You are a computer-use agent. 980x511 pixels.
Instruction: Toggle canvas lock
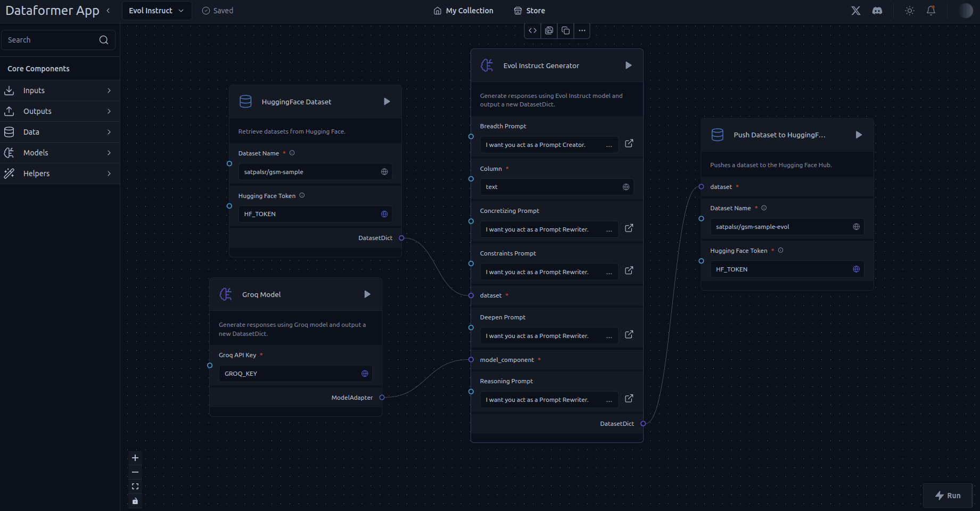click(x=135, y=501)
